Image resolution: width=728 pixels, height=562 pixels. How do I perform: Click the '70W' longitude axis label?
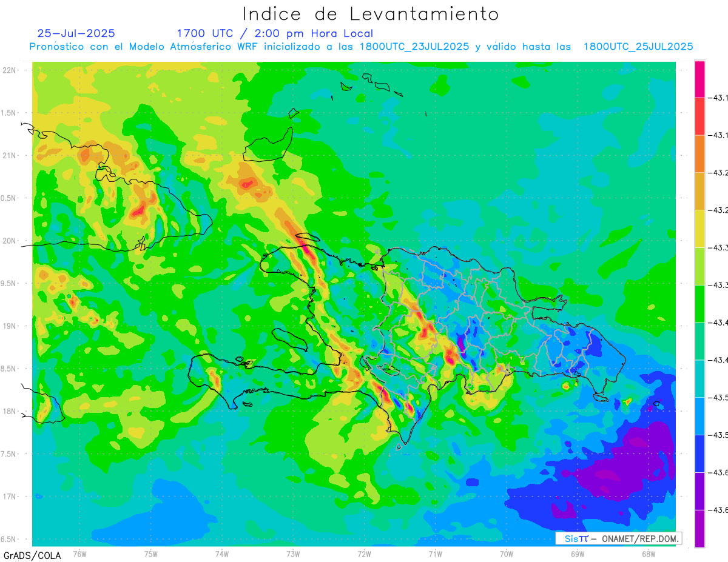coord(507,554)
